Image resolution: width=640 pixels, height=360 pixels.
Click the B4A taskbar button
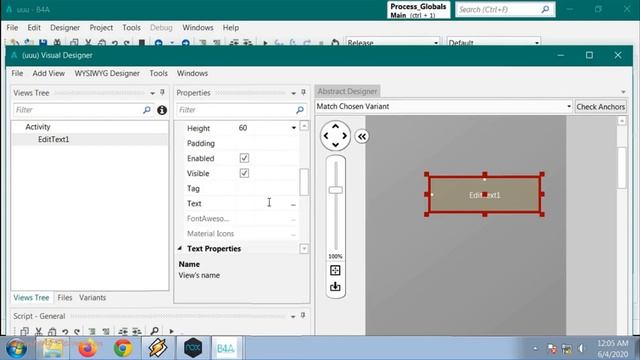pyautogui.click(x=226, y=348)
